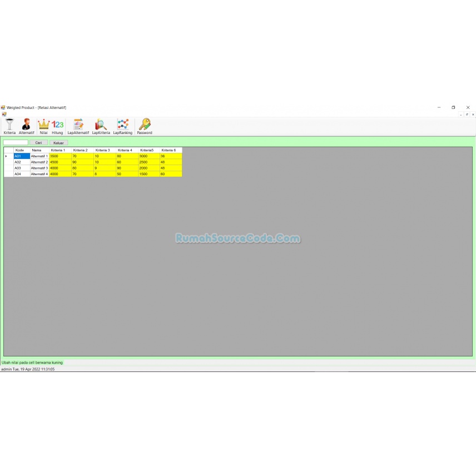Select Kriteria 4 value 80 in row A01

click(x=127, y=156)
